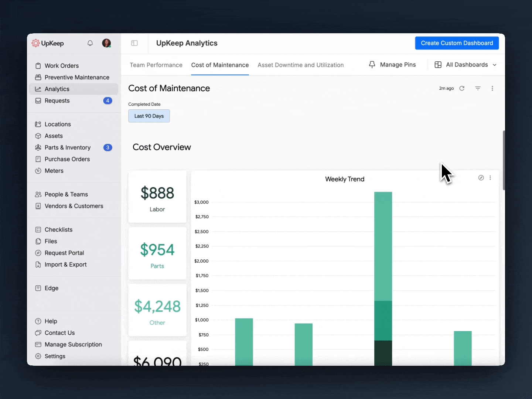The width and height of the screenshot is (532, 399).
Task: Click the People & Teams icon
Action: tap(38, 194)
